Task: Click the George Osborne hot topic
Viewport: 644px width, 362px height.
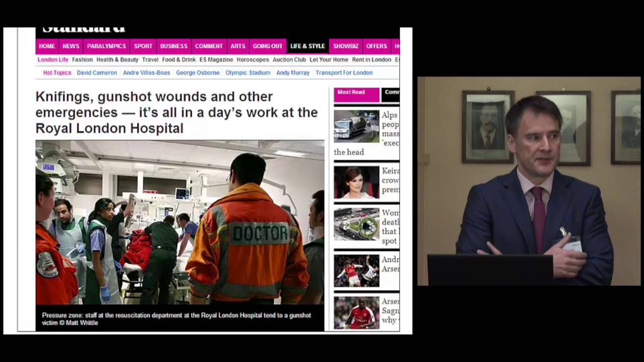Action: coord(198,72)
